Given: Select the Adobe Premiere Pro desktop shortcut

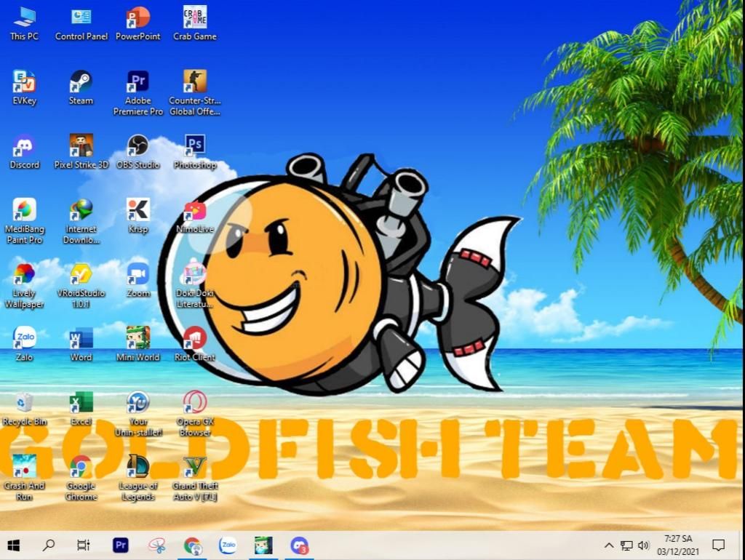Looking at the screenshot, I should [138, 92].
